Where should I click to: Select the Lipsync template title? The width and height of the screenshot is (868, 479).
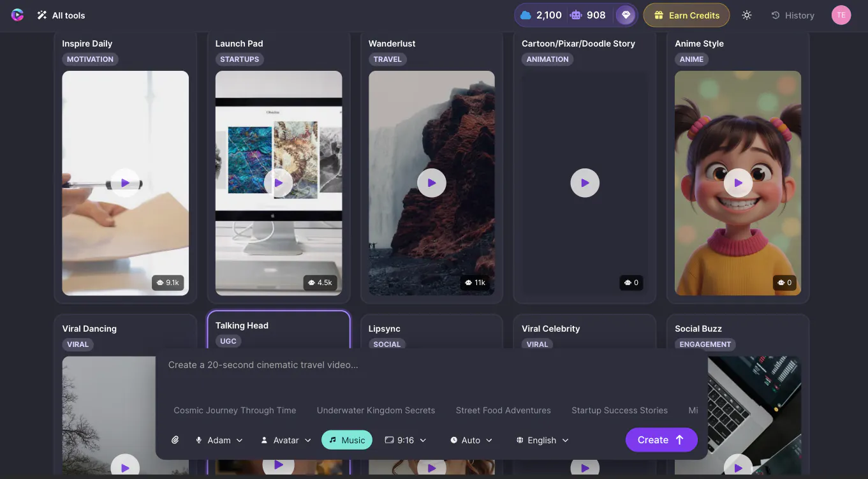(x=385, y=328)
